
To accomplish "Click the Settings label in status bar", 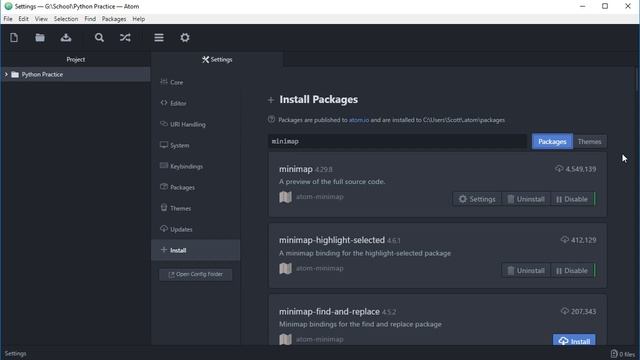I will click(x=16, y=353).
